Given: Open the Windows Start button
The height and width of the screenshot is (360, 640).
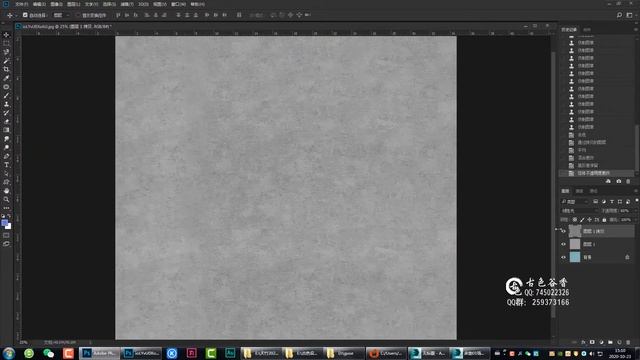Looking at the screenshot, I should pyautogui.click(x=9, y=353).
